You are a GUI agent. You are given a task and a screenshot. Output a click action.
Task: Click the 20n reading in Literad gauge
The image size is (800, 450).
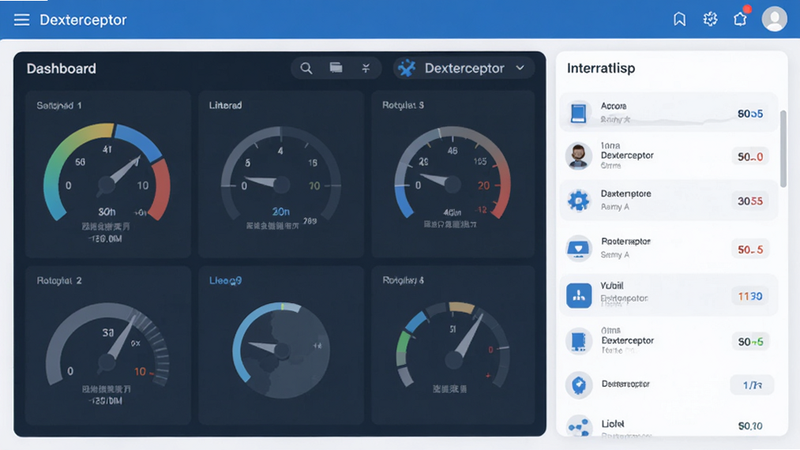tap(281, 211)
